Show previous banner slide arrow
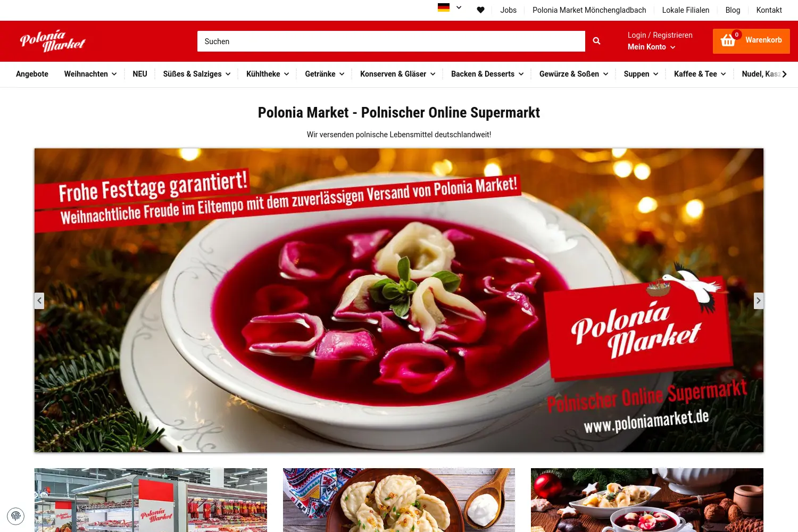The width and height of the screenshot is (798, 532). coord(39,301)
